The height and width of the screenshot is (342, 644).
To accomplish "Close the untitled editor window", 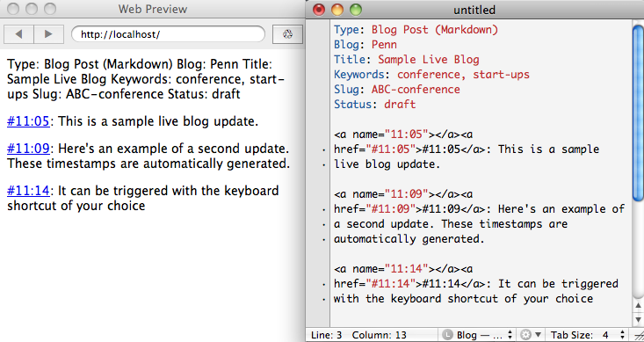I will point(319,10).
